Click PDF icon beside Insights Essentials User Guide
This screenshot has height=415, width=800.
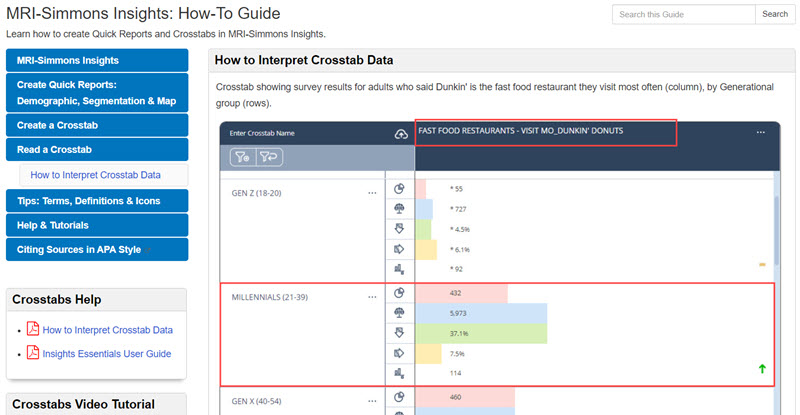point(33,352)
